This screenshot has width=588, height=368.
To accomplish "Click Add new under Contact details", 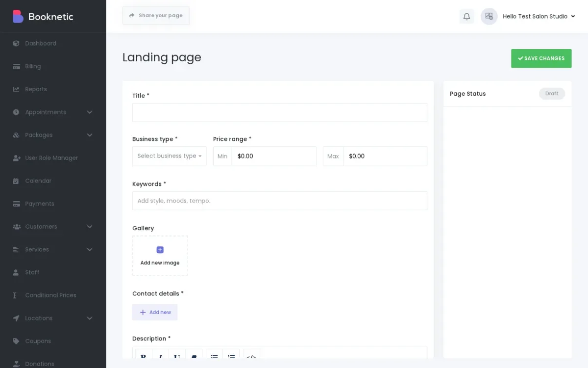I will coord(155,312).
